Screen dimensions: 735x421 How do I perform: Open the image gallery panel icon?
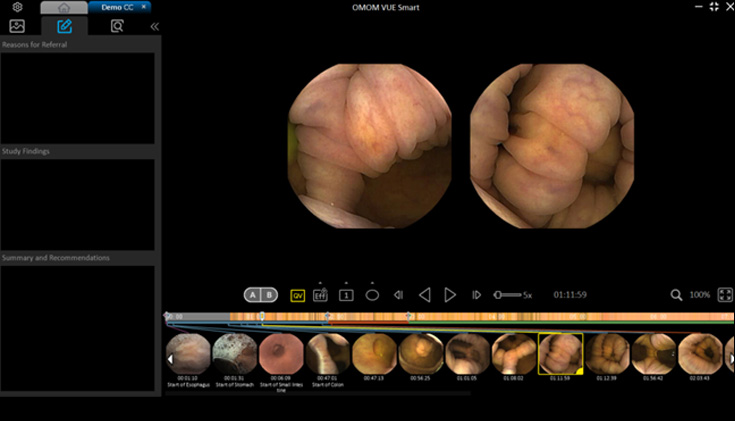(x=17, y=26)
